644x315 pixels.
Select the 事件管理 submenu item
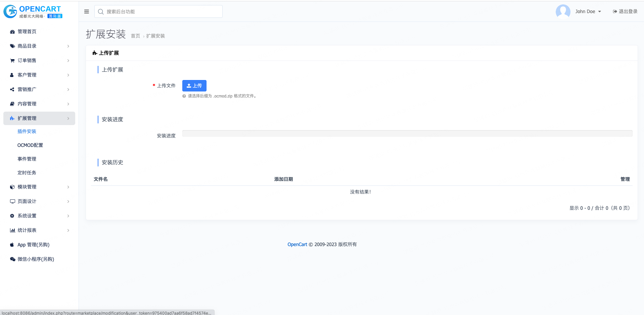(x=27, y=159)
